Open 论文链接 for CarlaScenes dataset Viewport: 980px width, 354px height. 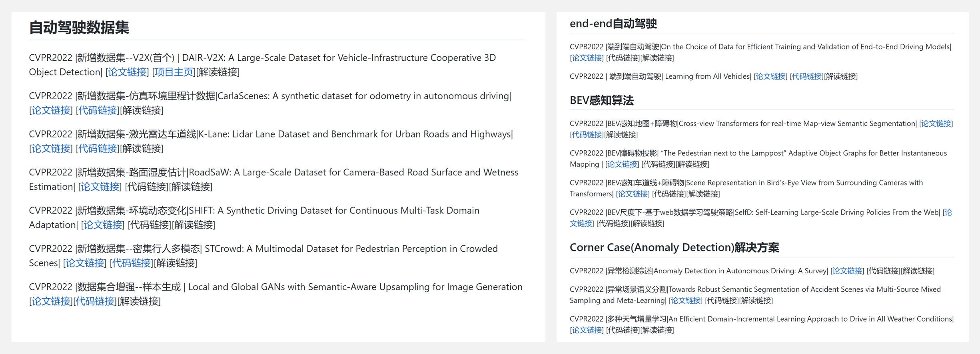(51, 110)
